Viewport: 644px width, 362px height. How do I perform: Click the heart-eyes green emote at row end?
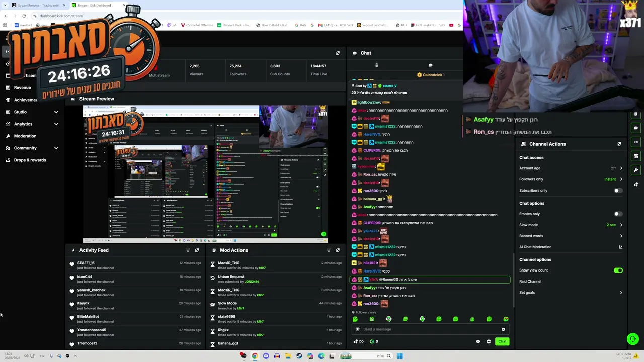506,319
